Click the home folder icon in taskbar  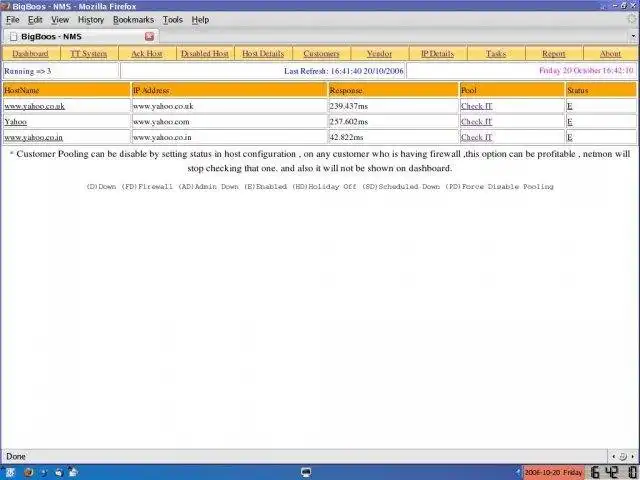click(72, 472)
